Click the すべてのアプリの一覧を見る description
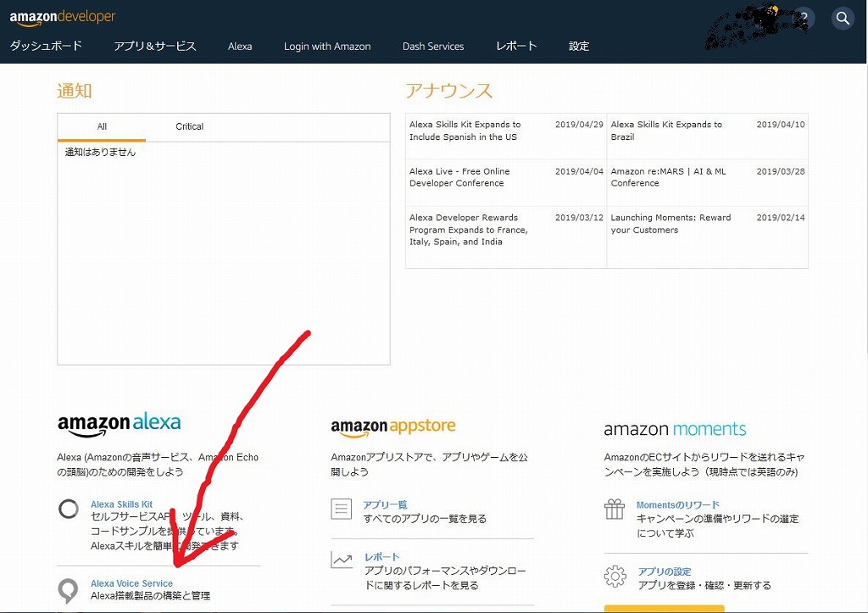This screenshot has height=613, width=868. 426,519
